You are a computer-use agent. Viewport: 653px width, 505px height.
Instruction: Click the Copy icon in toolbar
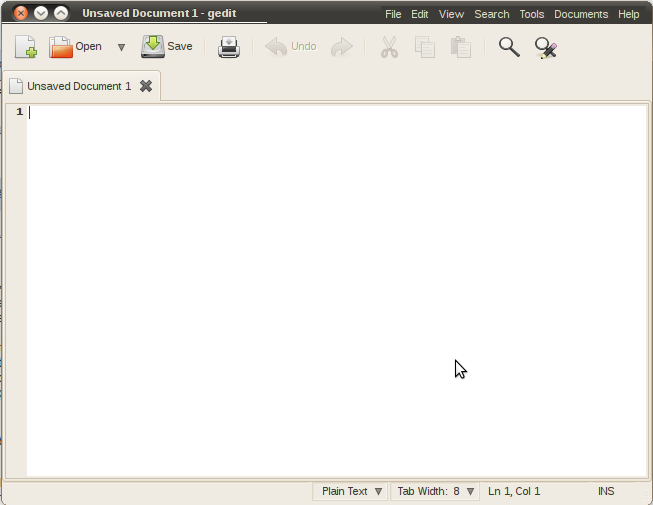tap(425, 47)
